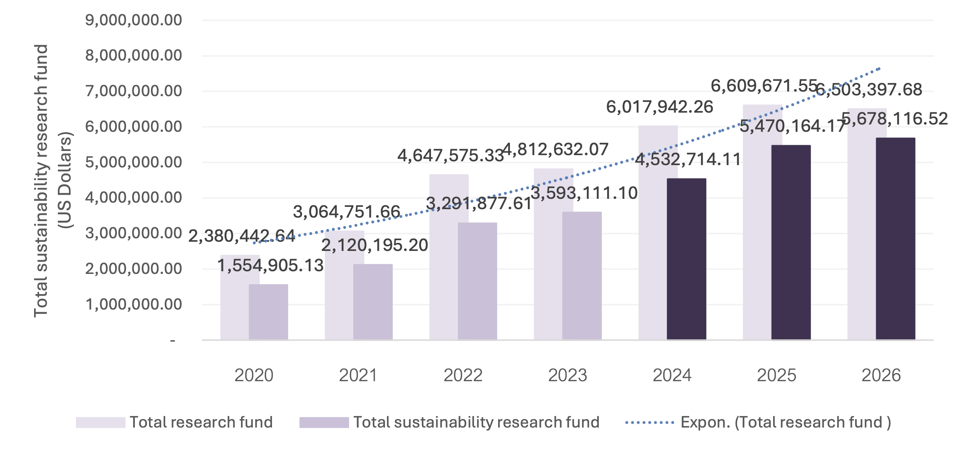Select the Total sustainability research fund legend label

(477, 423)
